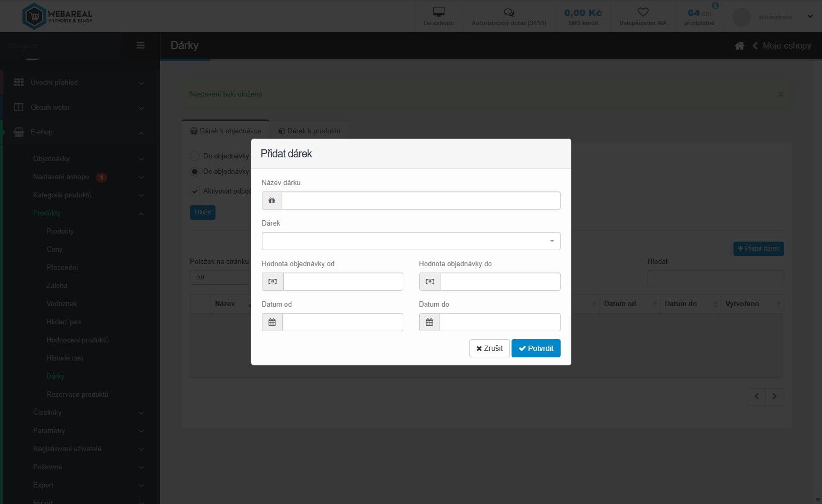Collapse the Produkty submenu chevron
This screenshot has height=504, width=822.
tap(141, 213)
